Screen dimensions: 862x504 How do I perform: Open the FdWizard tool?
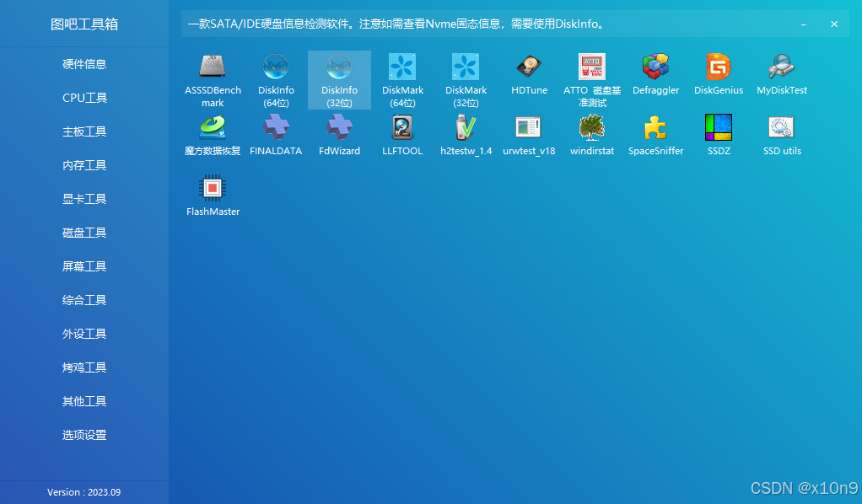coord(339,135)
